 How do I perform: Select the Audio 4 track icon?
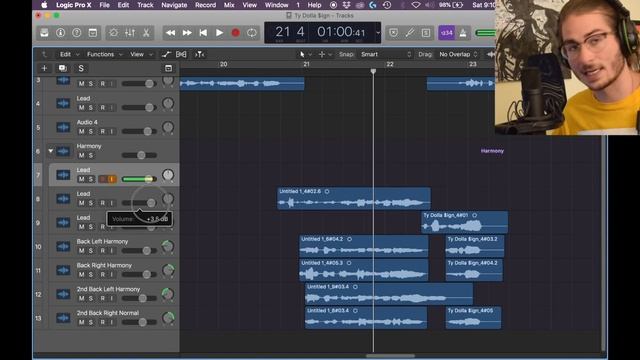[63, 127]
